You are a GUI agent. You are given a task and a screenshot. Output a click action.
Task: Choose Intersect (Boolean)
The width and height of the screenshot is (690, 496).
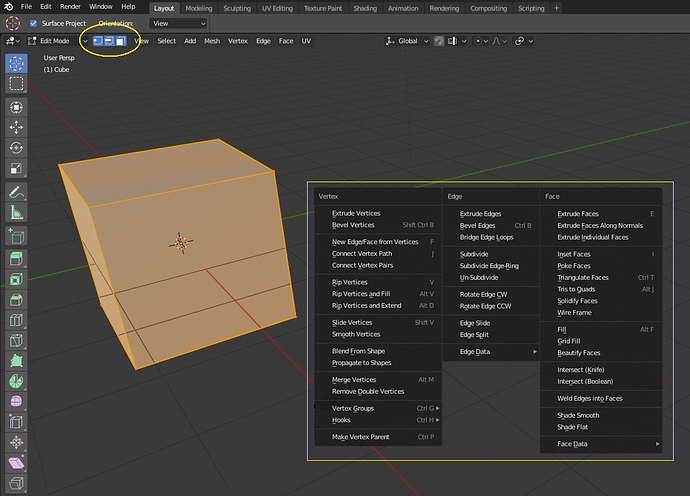click(601, 382)
